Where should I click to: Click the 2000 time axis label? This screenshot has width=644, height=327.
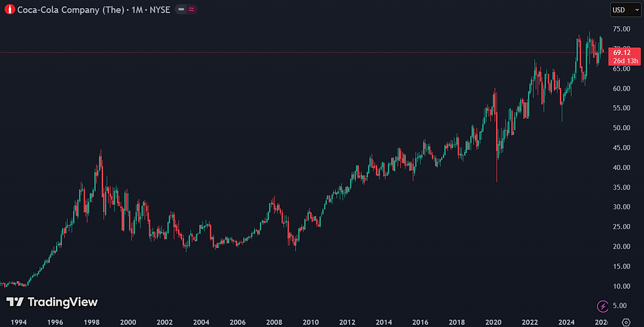pyautogui.click(x=128, y=322)
